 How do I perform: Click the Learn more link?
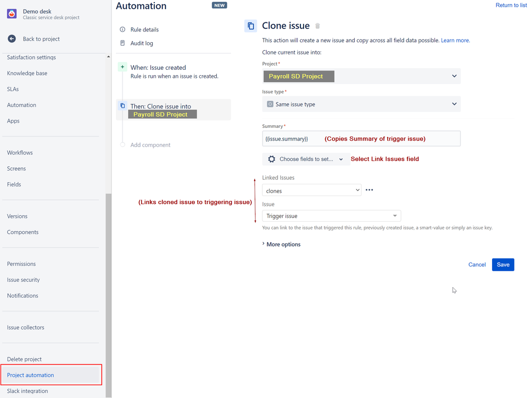[455, 40]
